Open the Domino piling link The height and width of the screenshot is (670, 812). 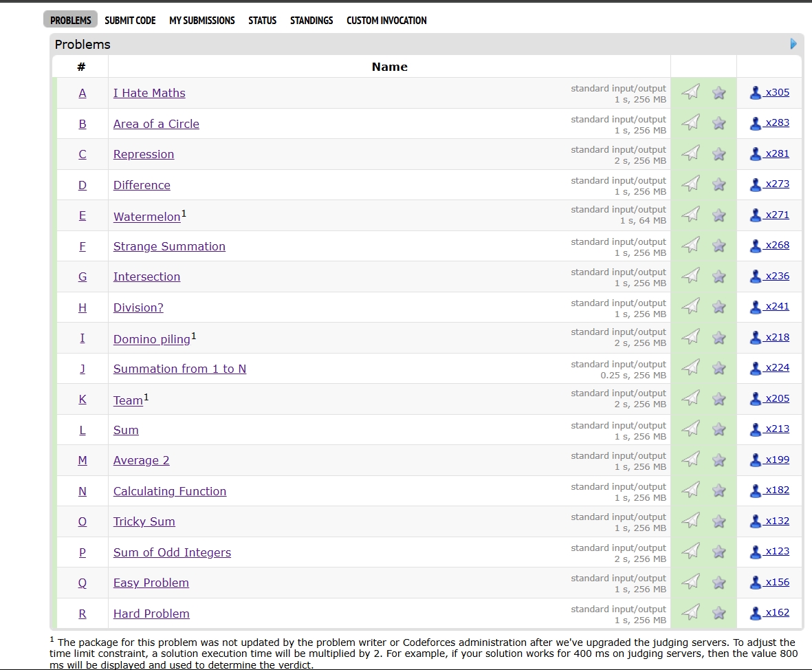(x=152, y=339)
